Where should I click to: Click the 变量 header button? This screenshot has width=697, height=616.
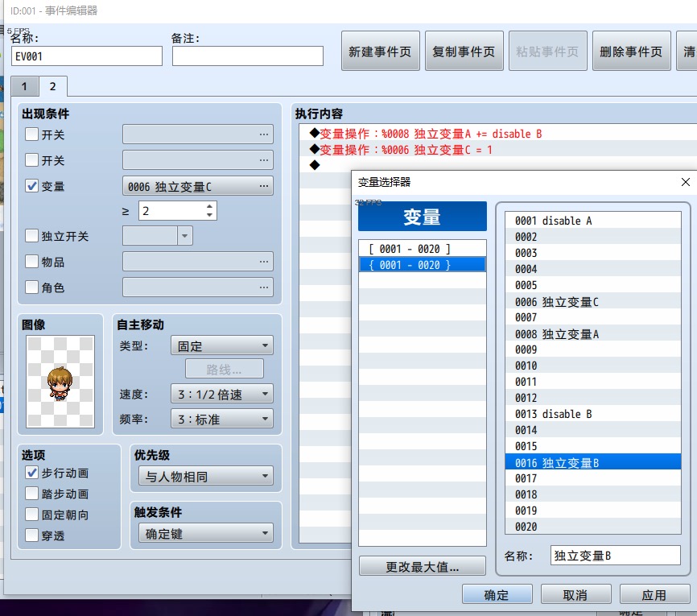[x=423, y=217]
